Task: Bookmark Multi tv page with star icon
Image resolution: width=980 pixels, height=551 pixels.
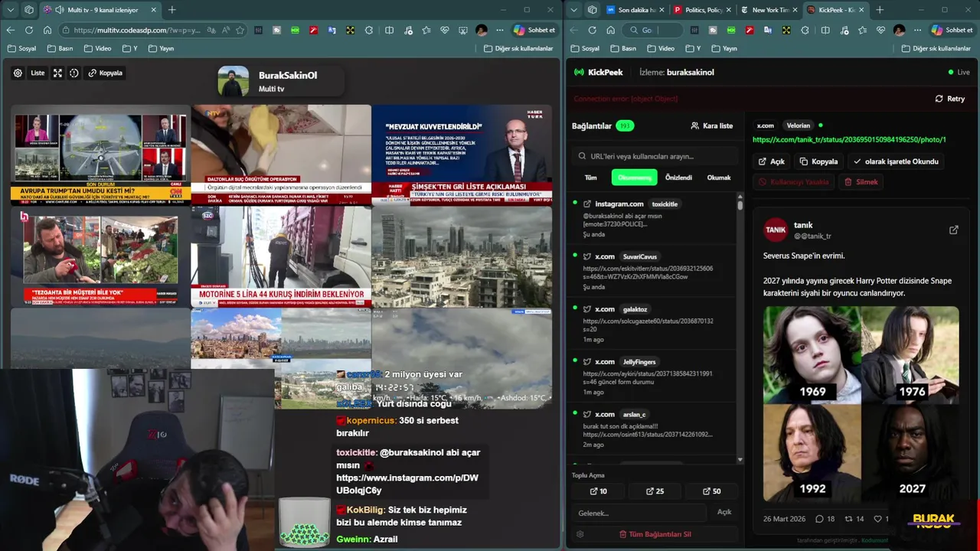Action: point(240,30)
